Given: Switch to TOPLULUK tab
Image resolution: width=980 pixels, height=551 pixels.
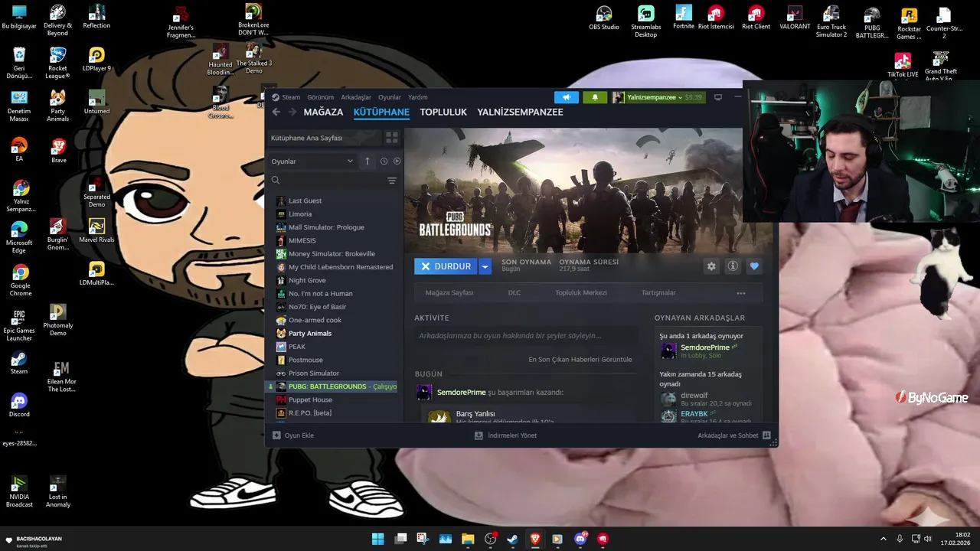Looking at the screenshot, I should [443, 112].
